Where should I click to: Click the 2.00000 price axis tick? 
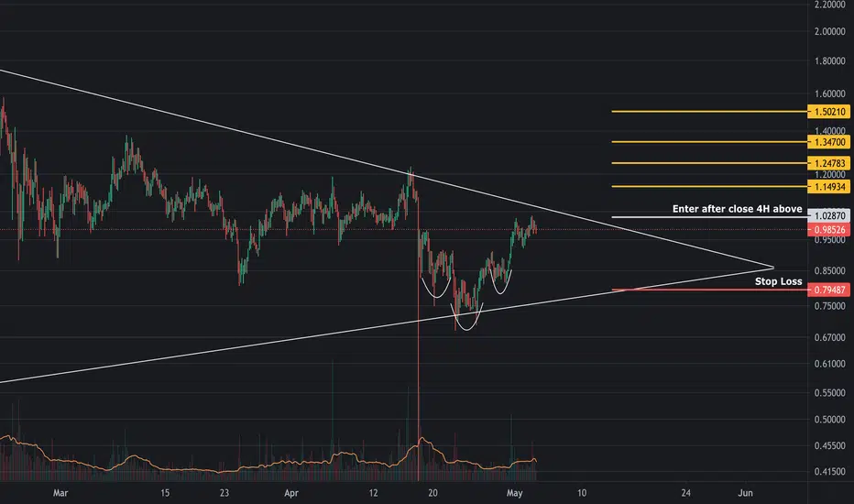click(829, 31)
